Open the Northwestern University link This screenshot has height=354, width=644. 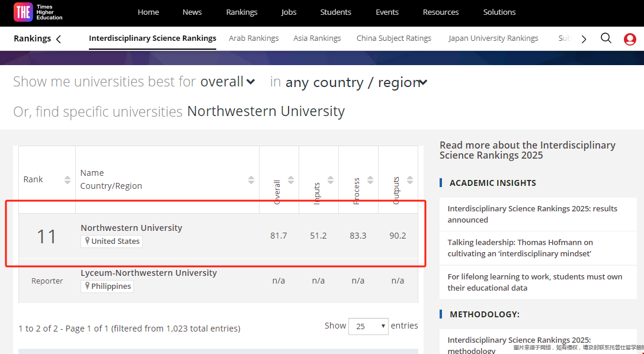click(132, 228)
